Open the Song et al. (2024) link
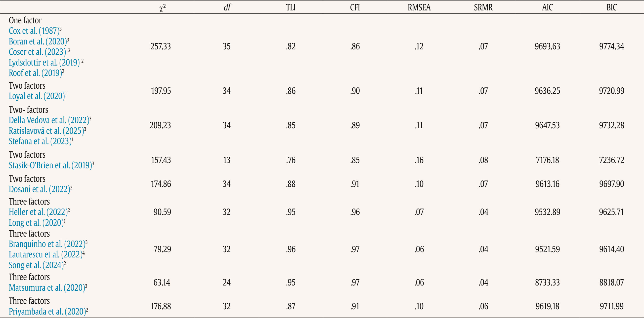Screen dimensions: 644x318 [x=36, y=265]
